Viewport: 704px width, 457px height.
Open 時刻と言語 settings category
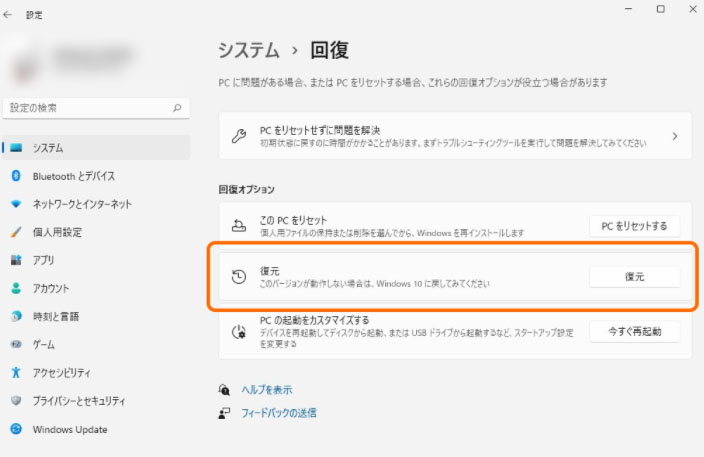(x=96, y=316)
